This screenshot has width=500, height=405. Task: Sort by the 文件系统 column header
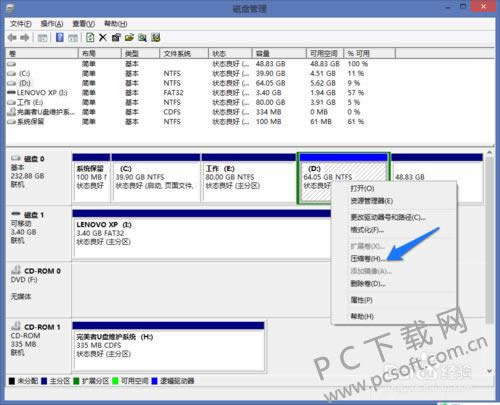[x=184, y=53]
